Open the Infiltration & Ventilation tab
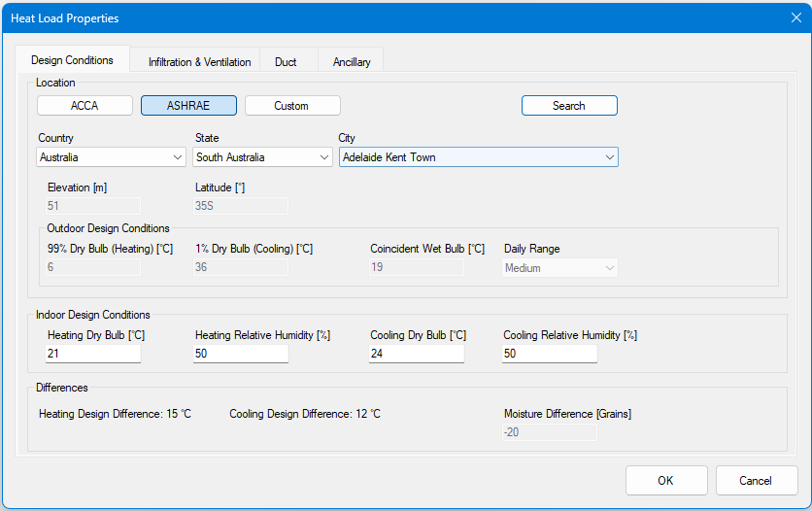Image resolution: width=812 pixels, height=511 pixels. pyautogui.click(x=199, y=62)
